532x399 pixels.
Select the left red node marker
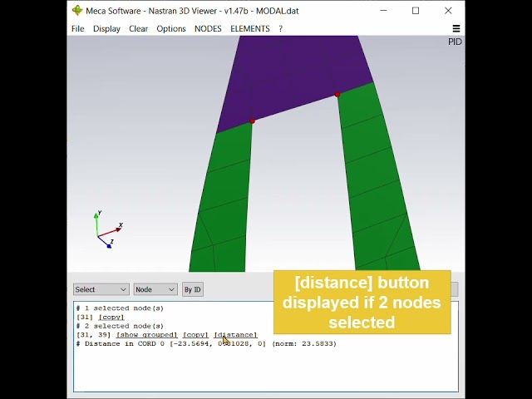tap(252, 121)
